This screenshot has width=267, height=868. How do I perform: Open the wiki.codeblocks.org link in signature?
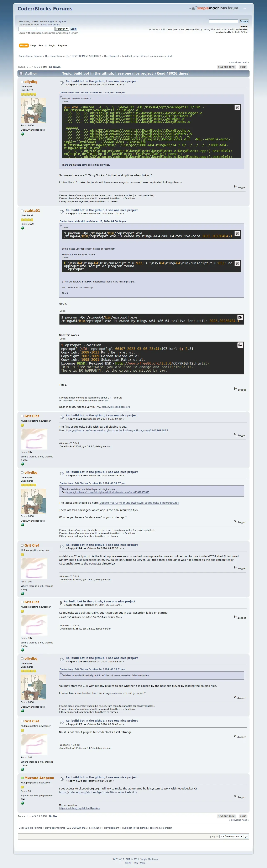(x=116, y=407)
